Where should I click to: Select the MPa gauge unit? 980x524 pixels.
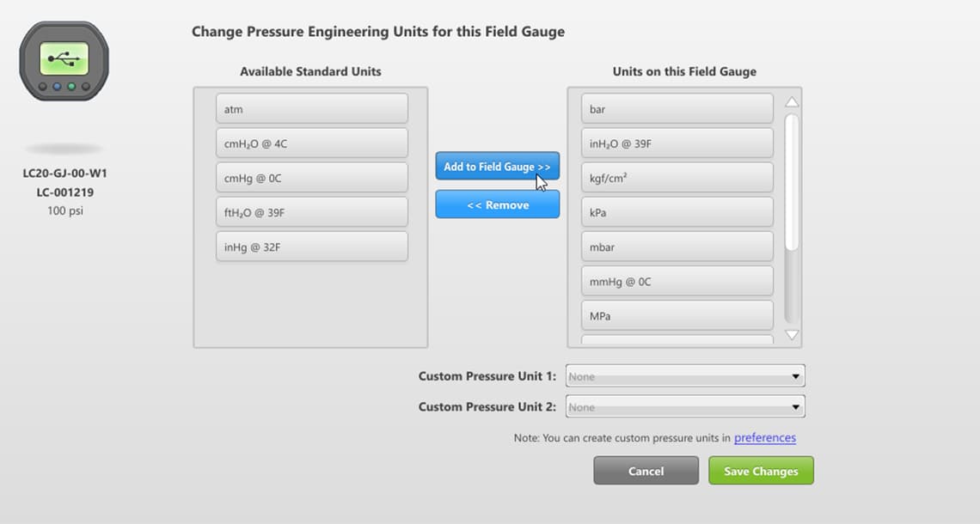point(677,314)
